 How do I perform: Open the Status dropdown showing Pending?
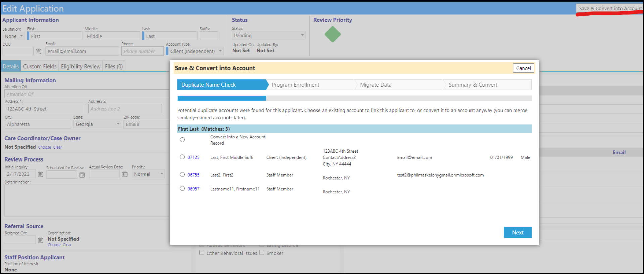[x=268, y=35]
